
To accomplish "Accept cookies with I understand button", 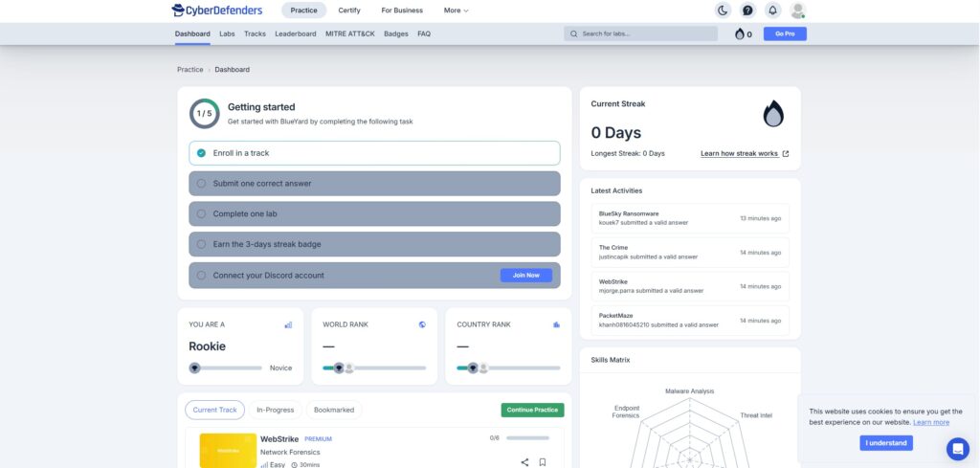I will point(886,443).
